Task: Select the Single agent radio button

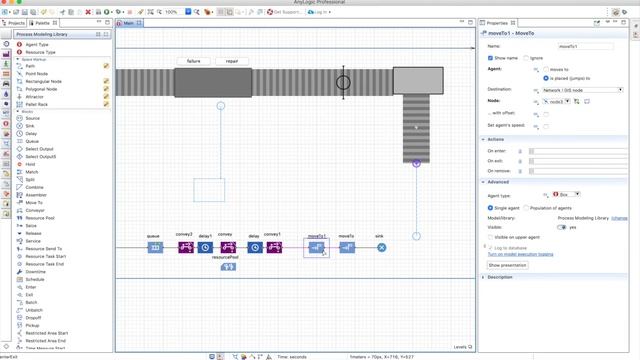Action: point(490,208)
